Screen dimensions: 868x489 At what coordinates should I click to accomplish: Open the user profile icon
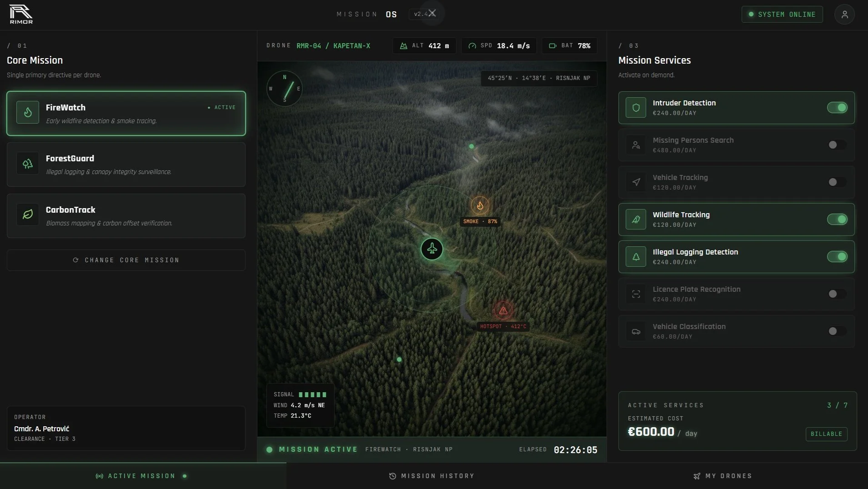point(844,15)
